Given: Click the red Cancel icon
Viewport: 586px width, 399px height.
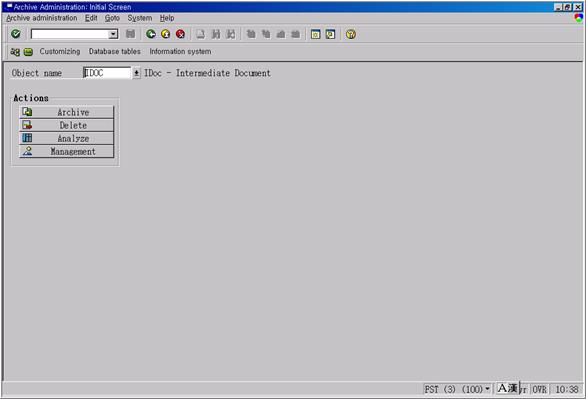Looking at the screenshot, I should click(181, 34).
